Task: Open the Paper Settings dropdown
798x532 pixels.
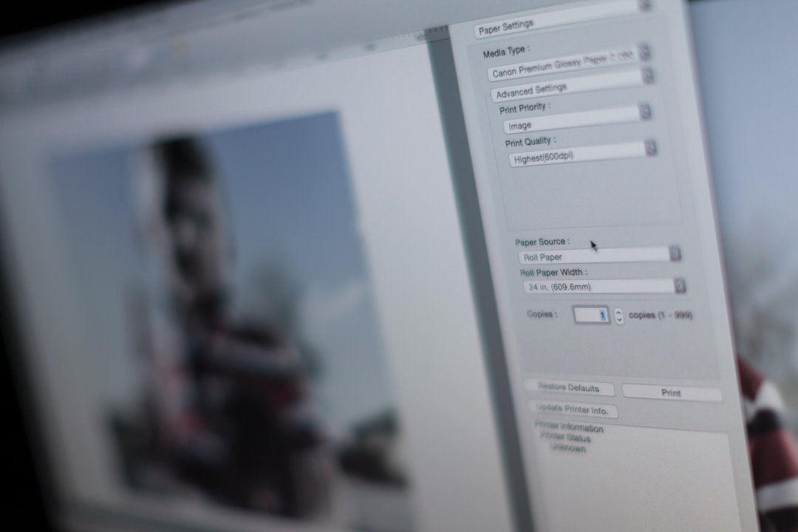Action: click(x=562, y=18)
